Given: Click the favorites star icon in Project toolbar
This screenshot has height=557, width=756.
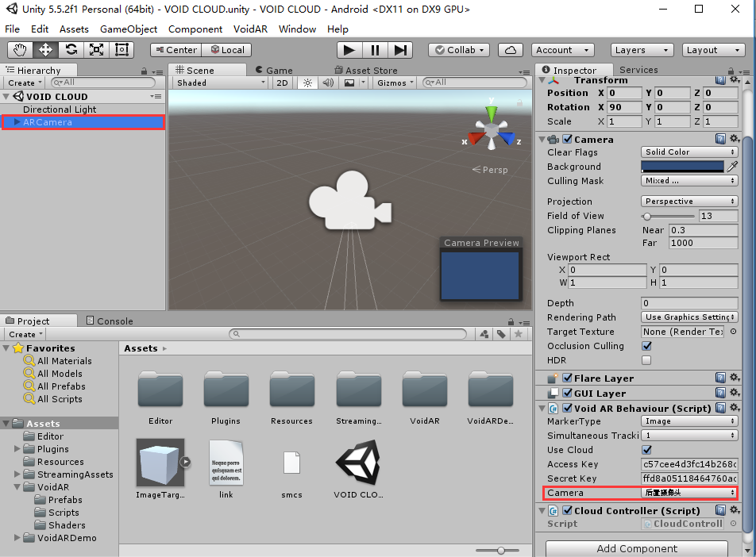Looking at the screenshot, I should tap(519, 334).
